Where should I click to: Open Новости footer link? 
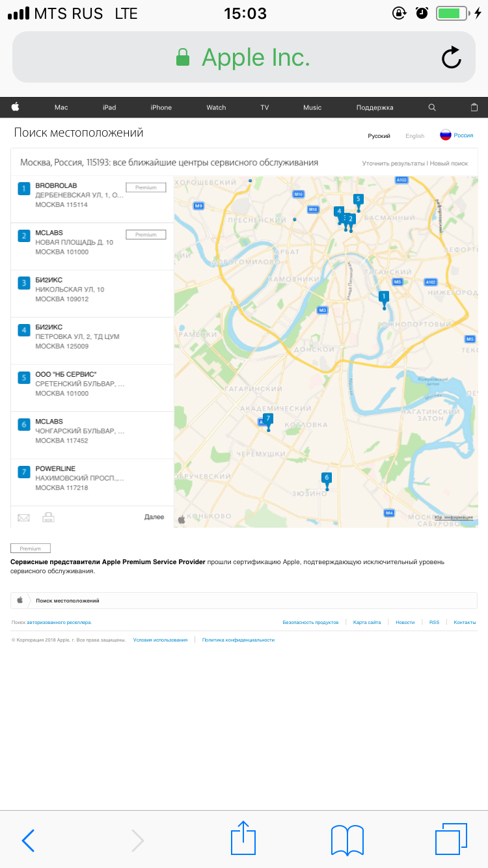click(405, 622)
